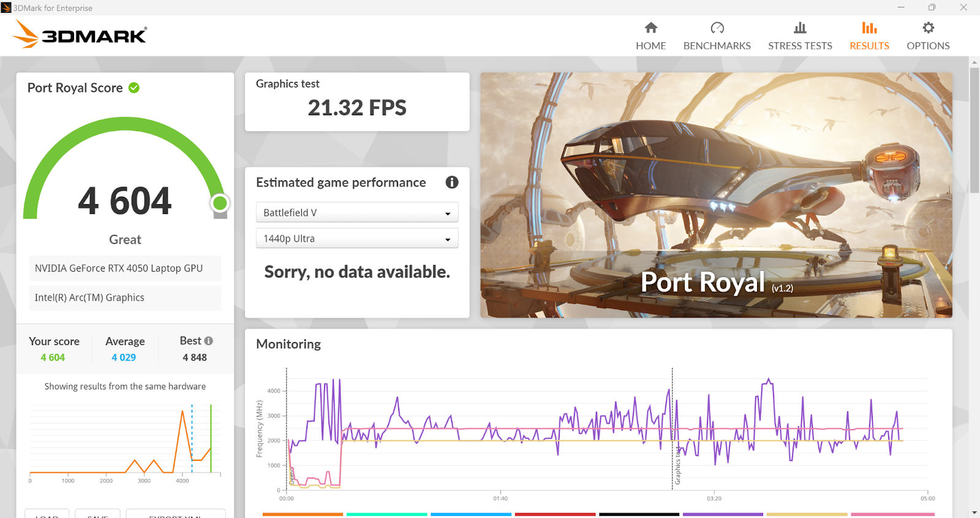Open the Battlefield V game dropdown

tap(357, 212)
